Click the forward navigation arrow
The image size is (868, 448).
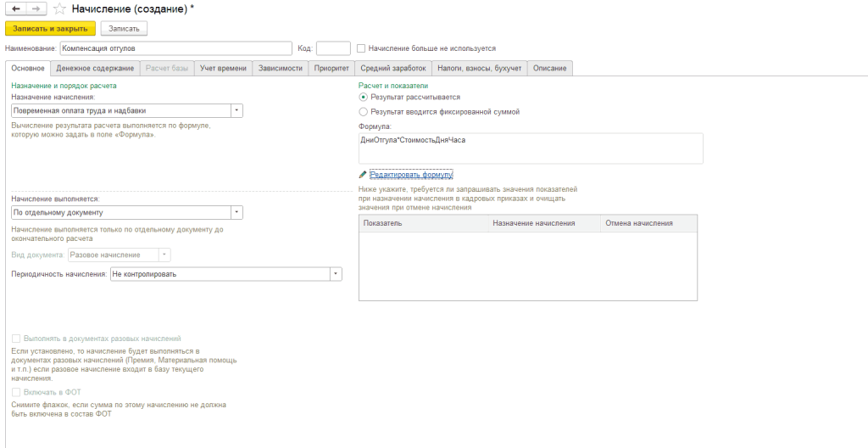click(36, 8)
